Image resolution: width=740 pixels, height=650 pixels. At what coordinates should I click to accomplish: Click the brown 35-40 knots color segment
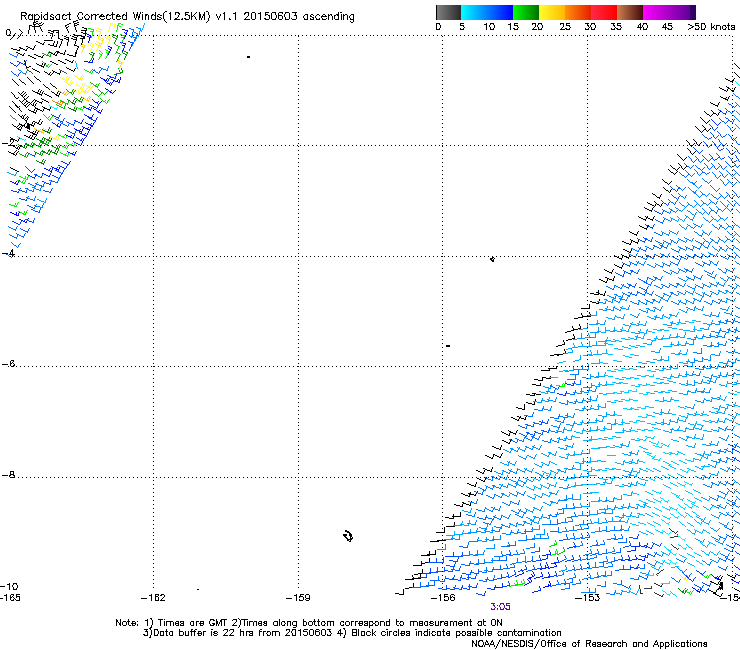[630, 12]
